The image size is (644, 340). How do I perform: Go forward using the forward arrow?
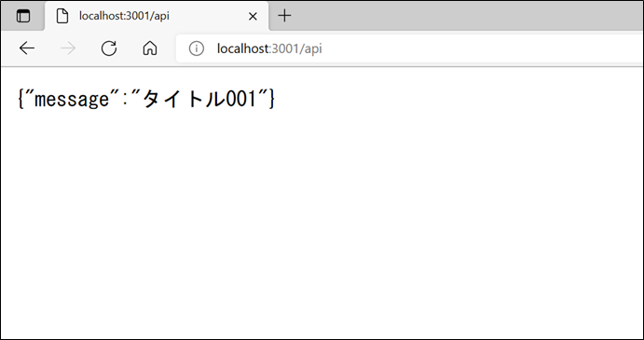[x=68, y=48]
